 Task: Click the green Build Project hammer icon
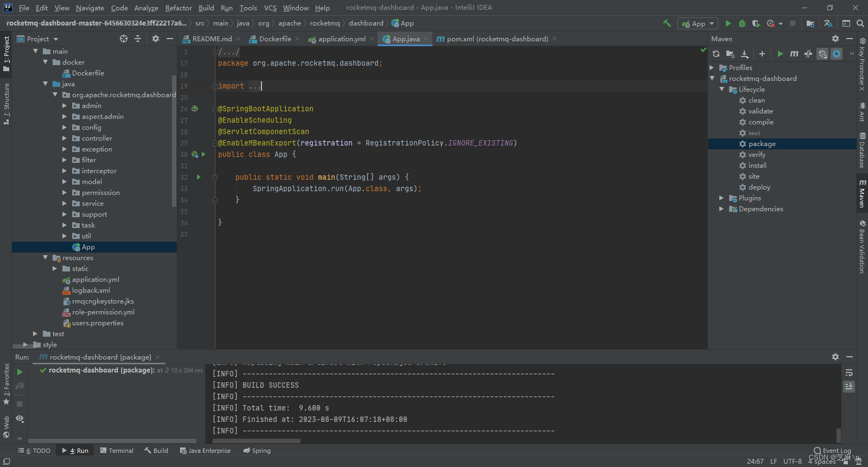click(x=667, y=23)
